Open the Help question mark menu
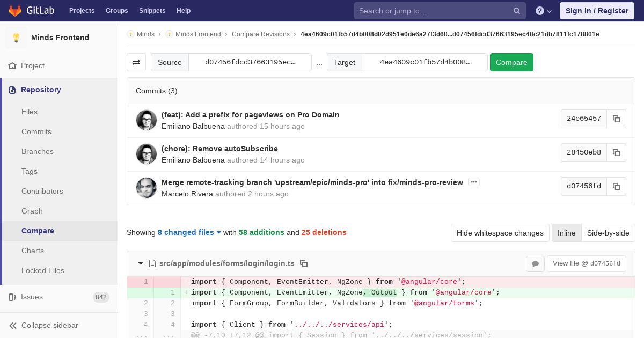The height and width of the screenshot is (338, 644). pyautogui.click(x=544, y=11)
